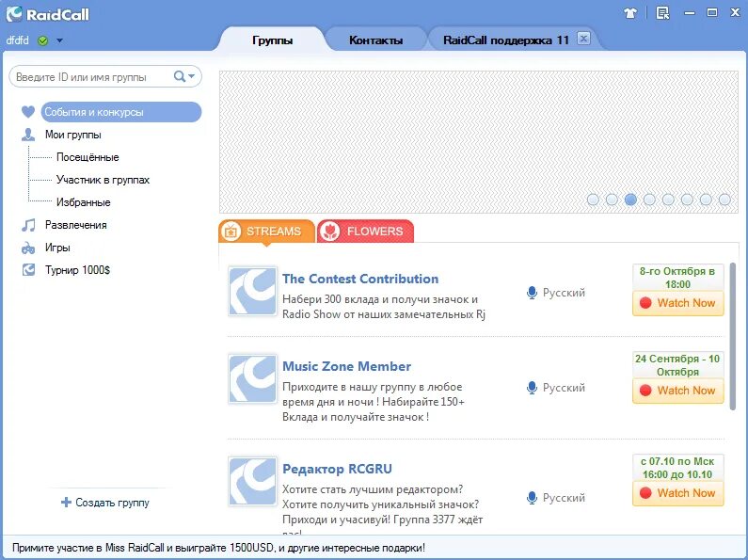Select the third (active) banner slide dot

[630, 200]
